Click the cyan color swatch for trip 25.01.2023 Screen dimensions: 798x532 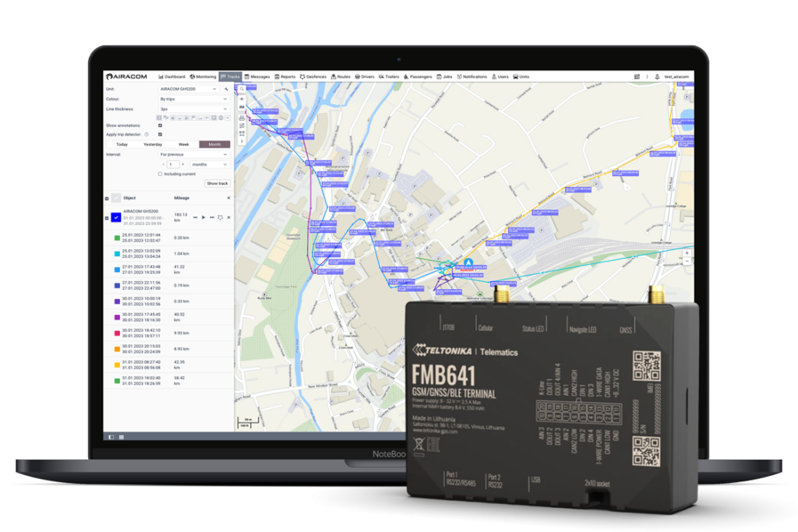tap(116, 253)
